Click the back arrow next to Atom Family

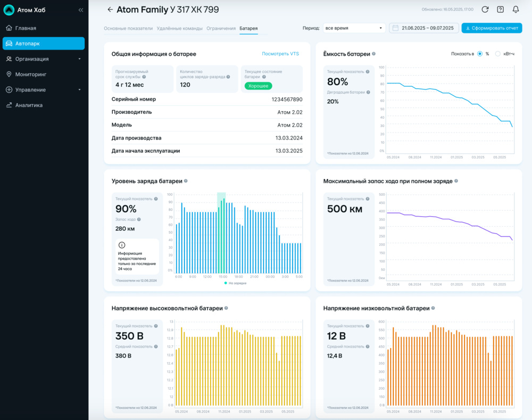coord(110,10)
